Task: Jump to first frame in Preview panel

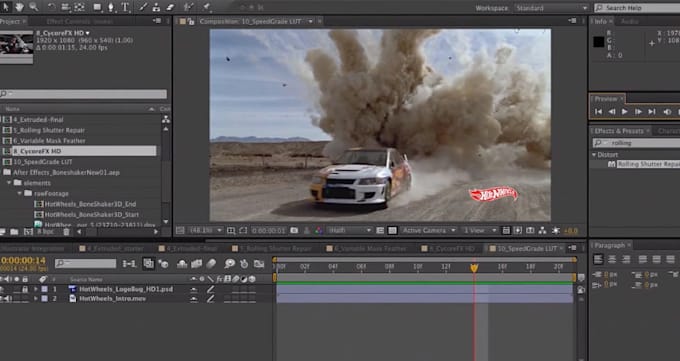Action: [x=598, y=112]
